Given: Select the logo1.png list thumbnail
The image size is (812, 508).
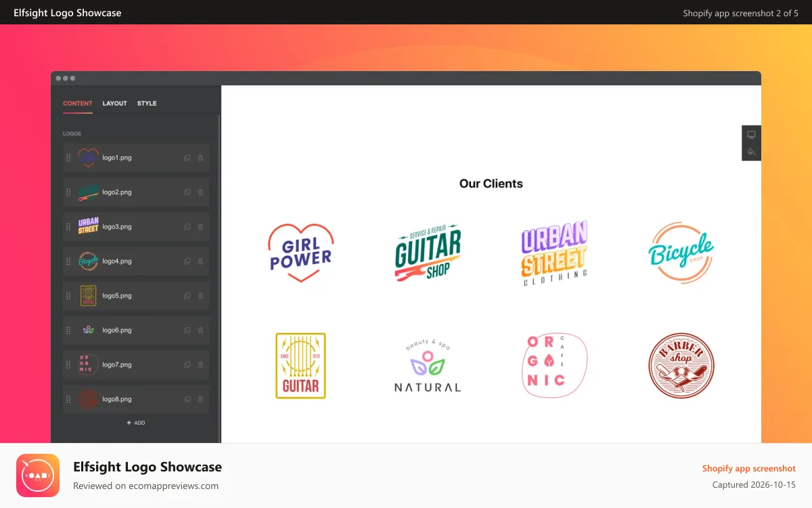Looking at the screenshot, I should click(88, 158).
